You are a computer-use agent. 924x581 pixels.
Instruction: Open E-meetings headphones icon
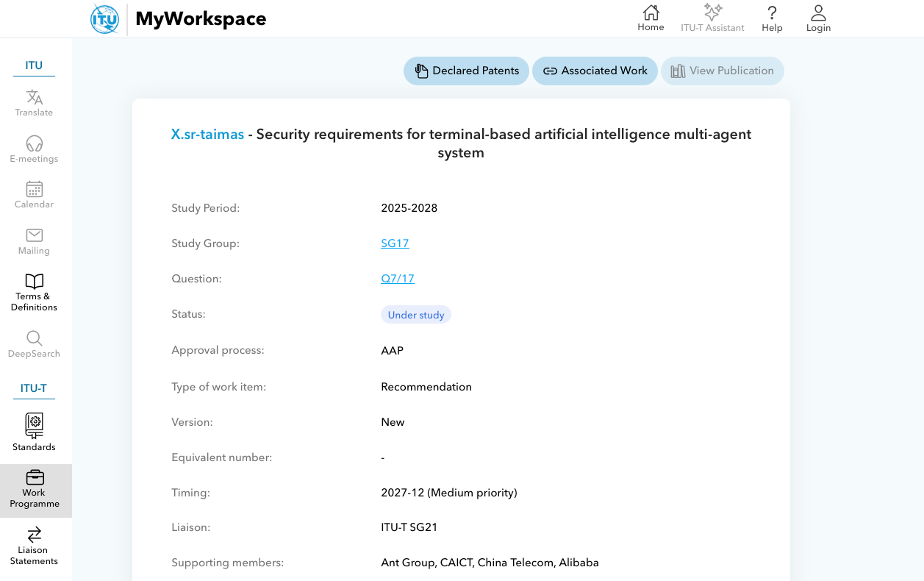click(x=34, y=143)
